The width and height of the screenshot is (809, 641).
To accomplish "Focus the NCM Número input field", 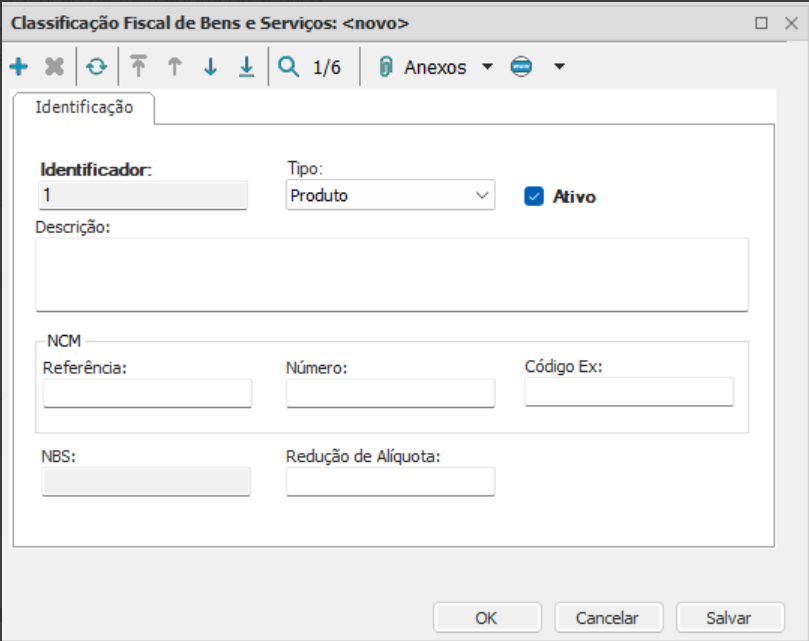I will pos(390,393).
